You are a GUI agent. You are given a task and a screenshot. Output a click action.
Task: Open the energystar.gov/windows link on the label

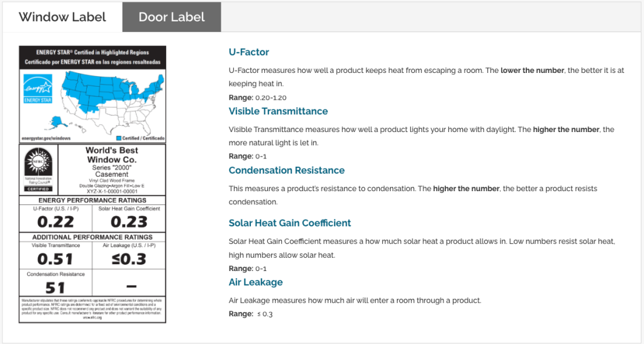(46, 136)
